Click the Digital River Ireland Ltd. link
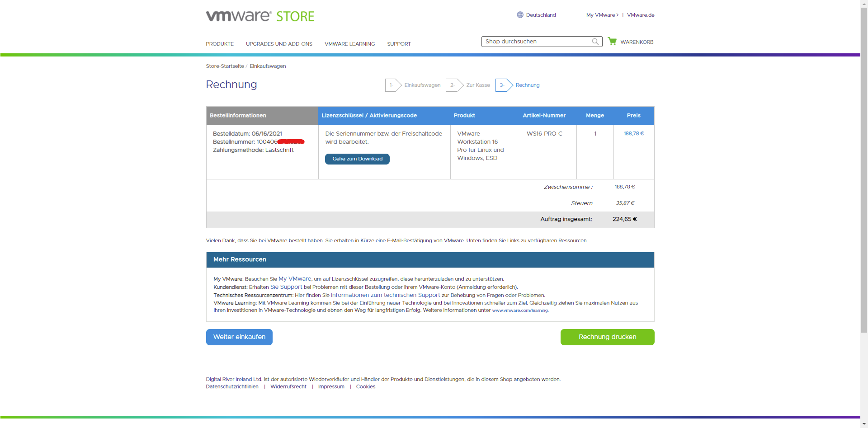Image resolution: width=868 pixels, height=428 pixels. (x=234, y=379)
